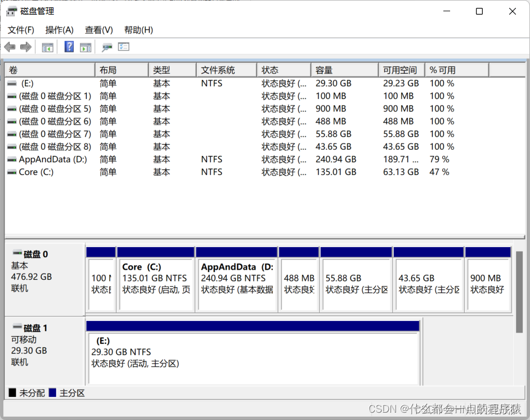Click the 79 % available cell

pos(439,160)
